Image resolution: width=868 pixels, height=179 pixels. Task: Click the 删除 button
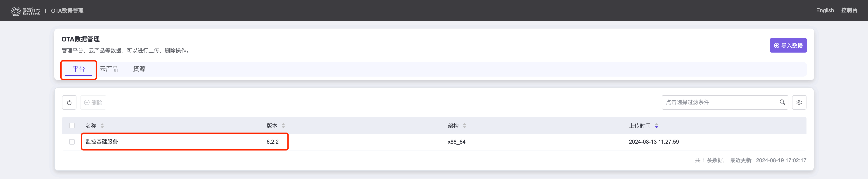pos(93,102)
